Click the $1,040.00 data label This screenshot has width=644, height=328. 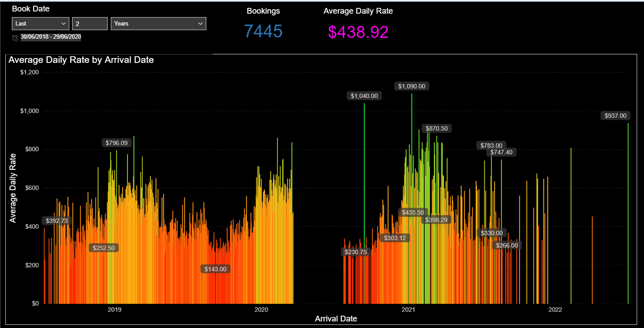tap(364, 96)
